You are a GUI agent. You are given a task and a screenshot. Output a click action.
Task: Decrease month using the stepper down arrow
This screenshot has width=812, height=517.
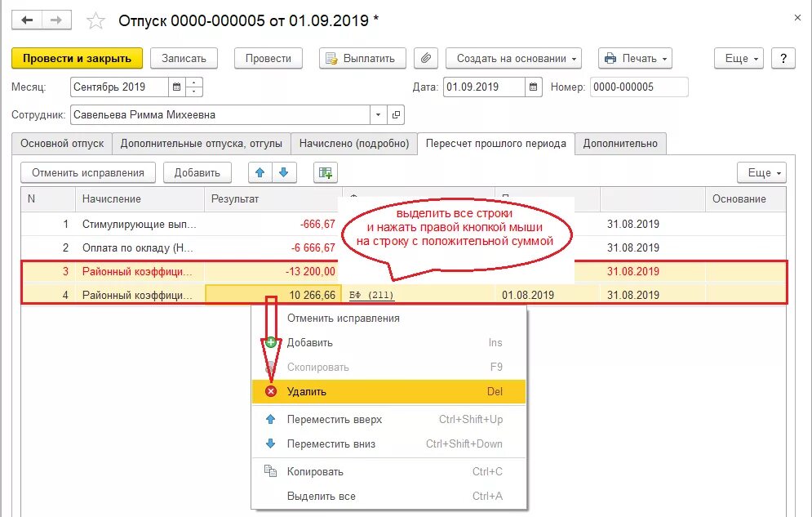coord(193,91)
